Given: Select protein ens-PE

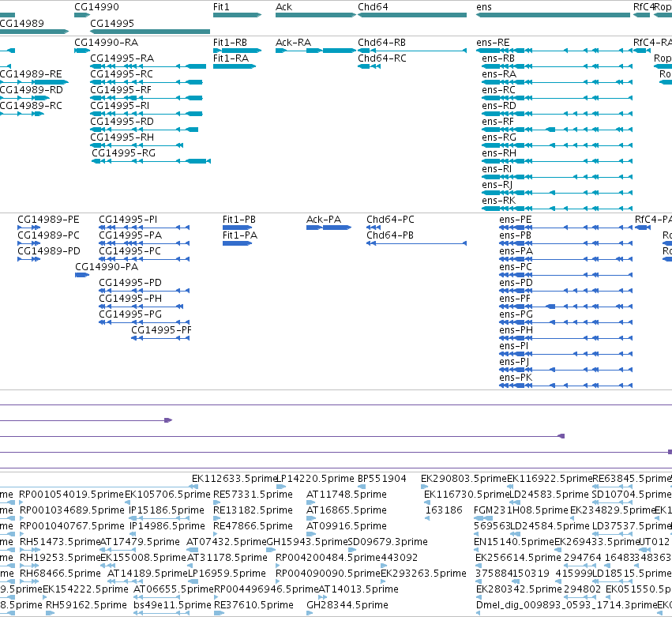Looking at the screenshot, I should coord(516,220).
